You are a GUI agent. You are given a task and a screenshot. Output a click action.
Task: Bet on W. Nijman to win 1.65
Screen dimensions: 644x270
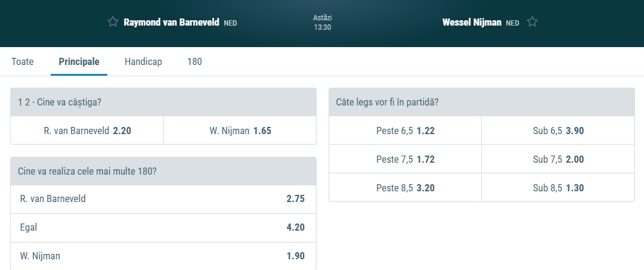(x=240, y=131)
